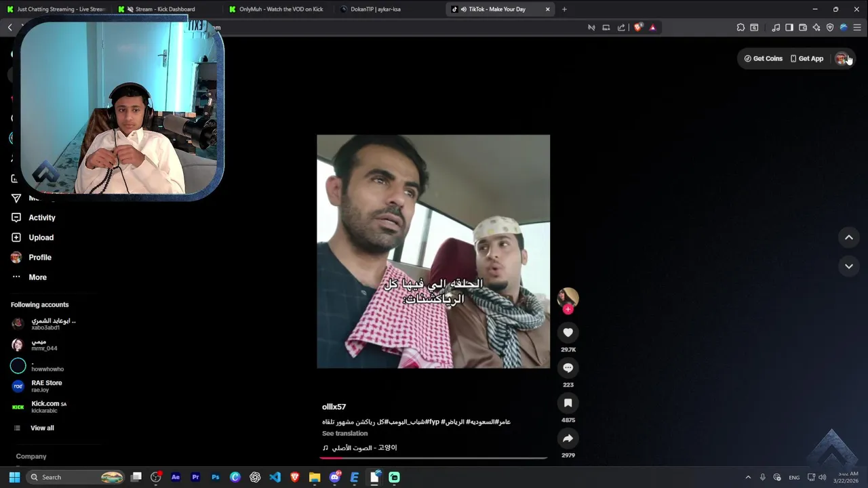Open the creator avatar beside the video

568,298
